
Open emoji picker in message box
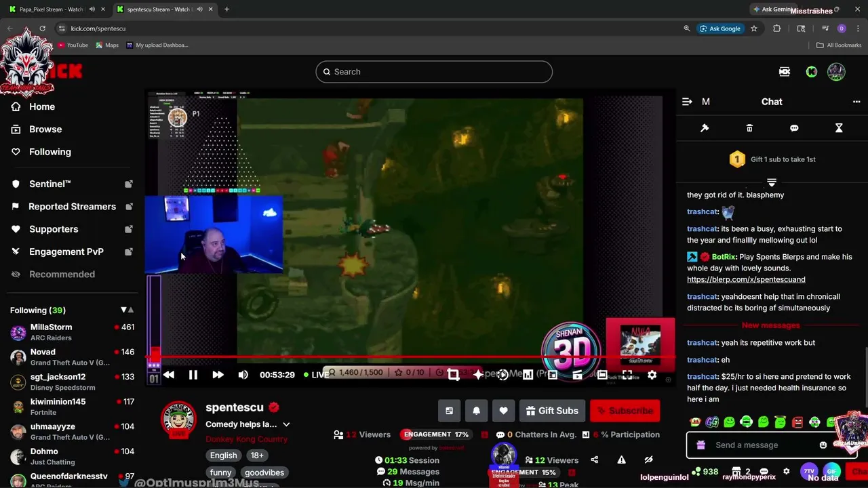point(823,445)
